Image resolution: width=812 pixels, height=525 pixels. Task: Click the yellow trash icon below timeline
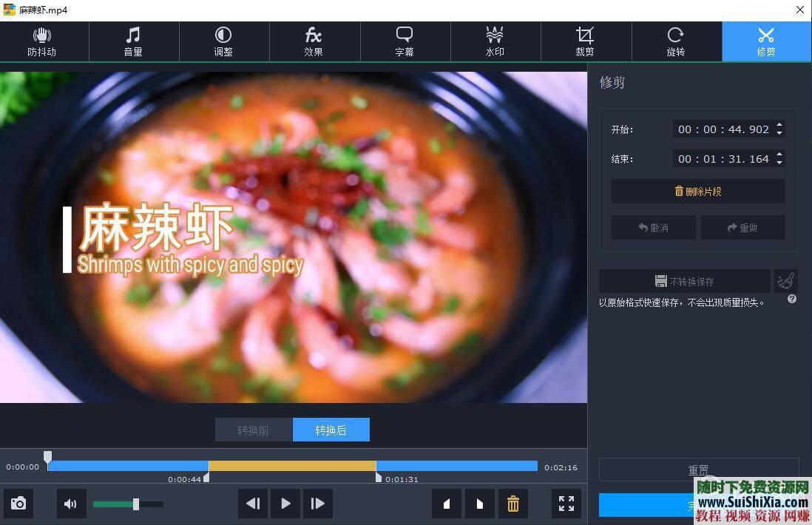(x=512, y=504)
